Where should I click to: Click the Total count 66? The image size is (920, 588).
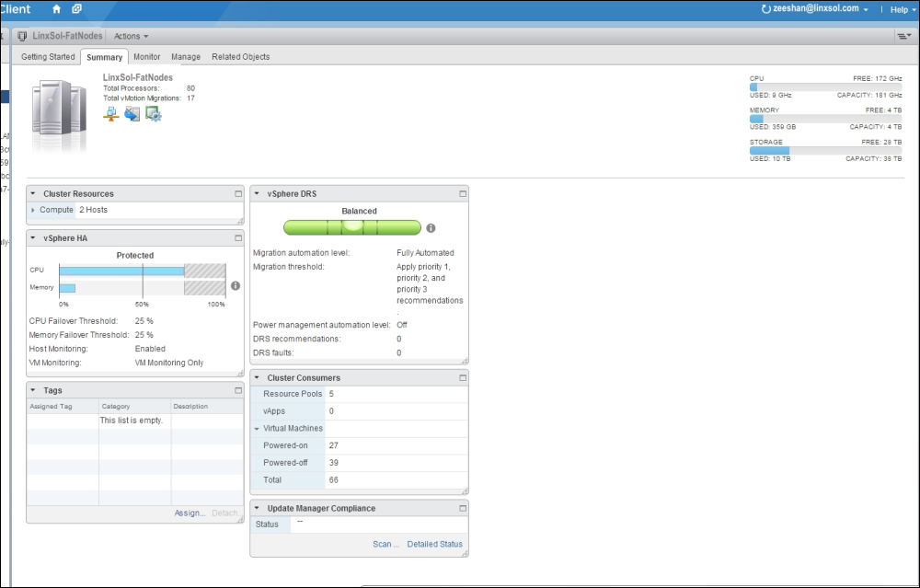333,480
